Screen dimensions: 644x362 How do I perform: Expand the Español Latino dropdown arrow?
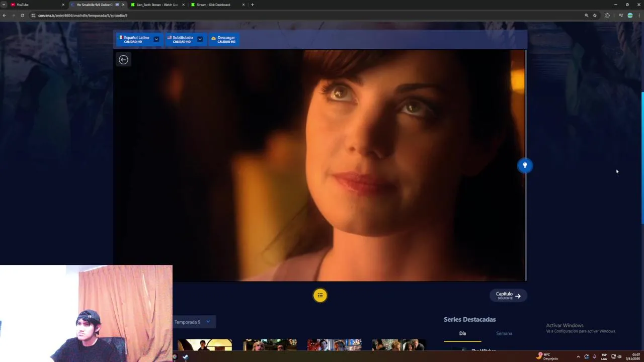click(x=156, y=39)
